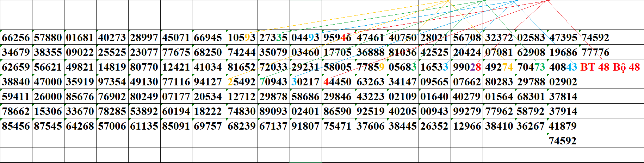
Task: Select cell 99028 with purple and red digits
Action: coord(467,67)
